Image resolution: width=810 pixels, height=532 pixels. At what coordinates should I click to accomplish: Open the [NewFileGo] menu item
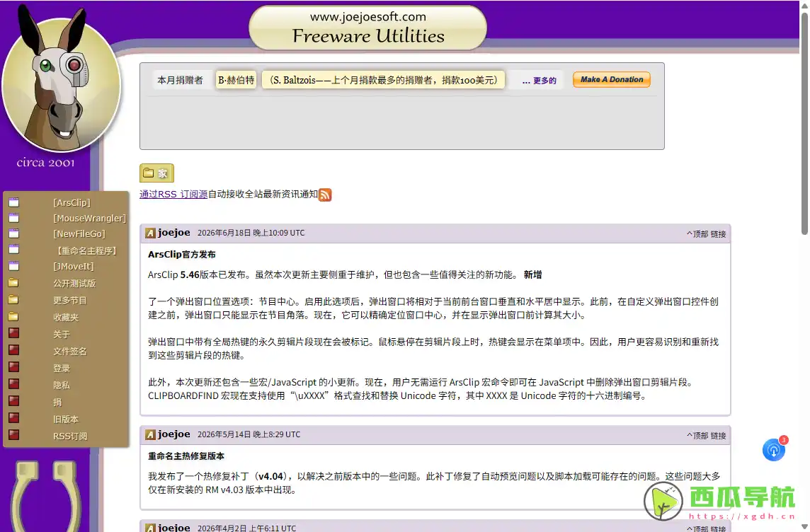pos(79,233)
